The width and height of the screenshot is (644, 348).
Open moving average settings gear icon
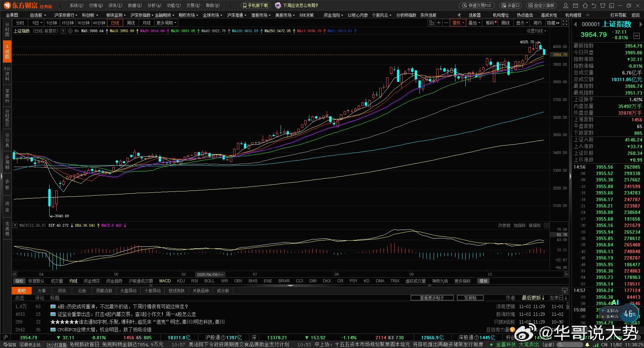[x=70, y=31]
